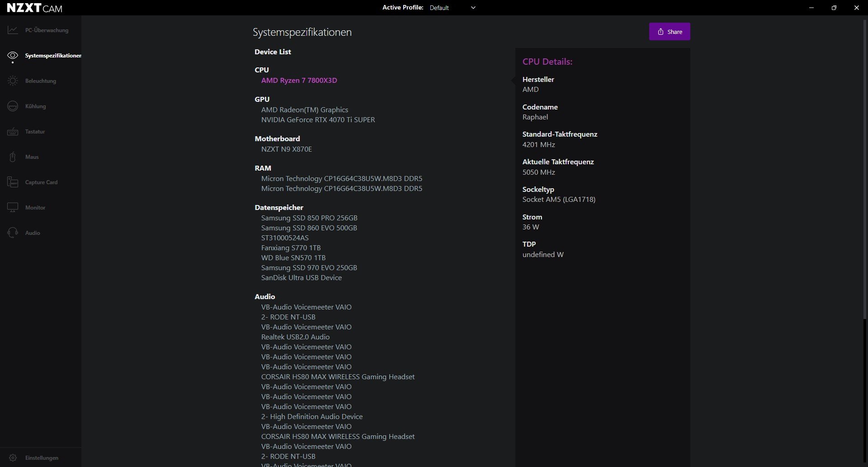
Task: Open the Share upload icon
Action: [660, 31]
